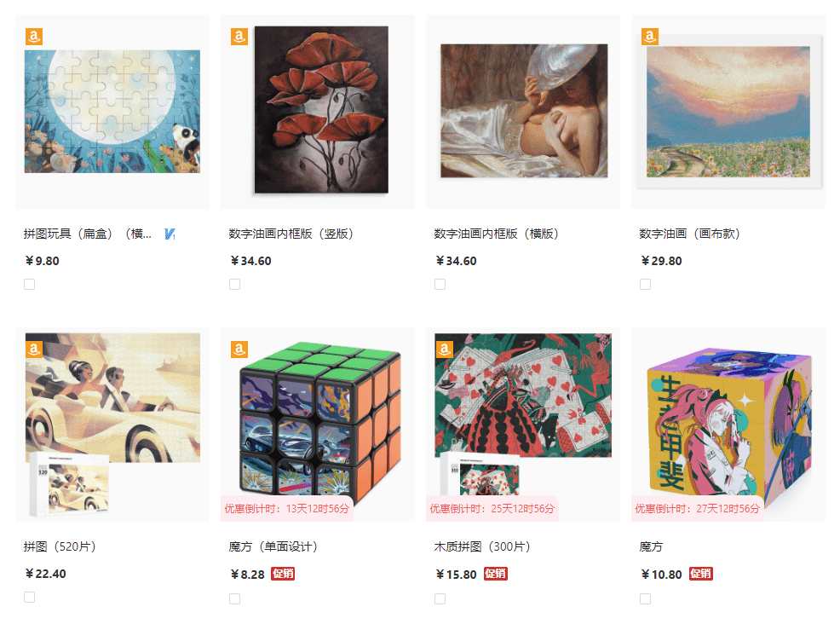This screenshot has width=840, height=624.
Task: Open the 数字油画内框版（横版）painting thumbnail
Action: click(x=523, y=111)
